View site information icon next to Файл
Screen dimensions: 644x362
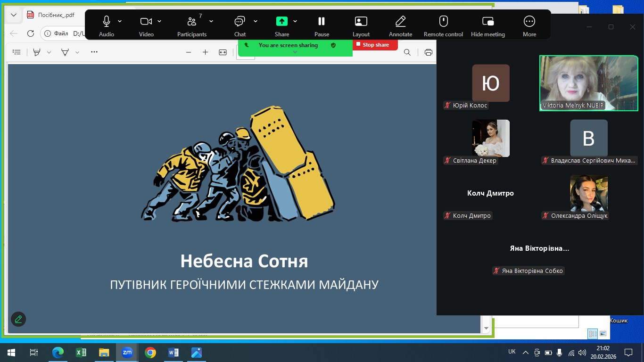coord(48,33)
